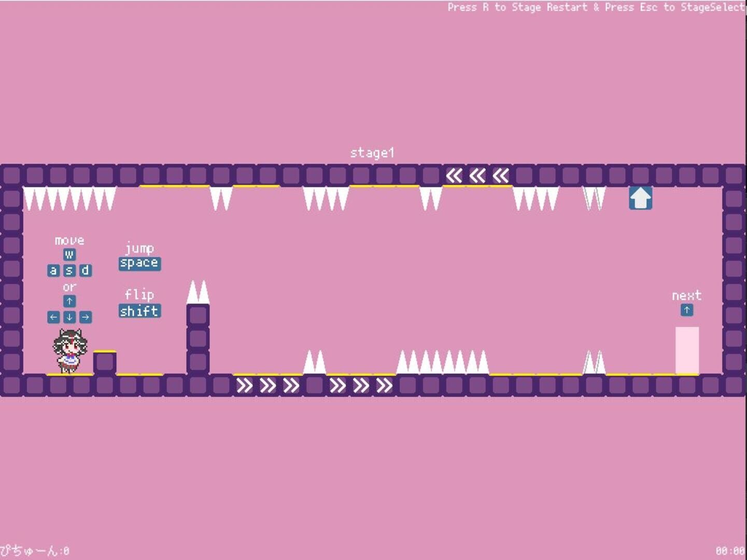Screen dimensions: 747x560
Task: Click the 00:00 timer display
Action: point(730,551)
